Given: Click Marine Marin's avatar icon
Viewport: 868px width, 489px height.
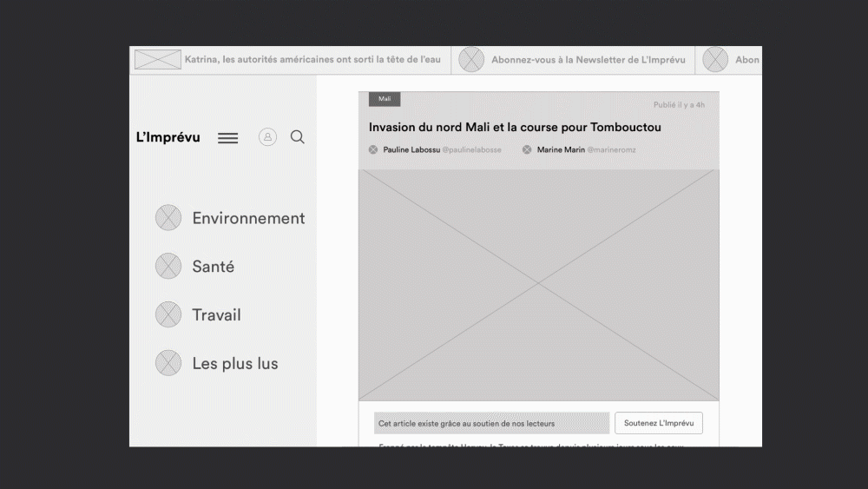Looking at the screenshot, I should click(x=527, y=149).
